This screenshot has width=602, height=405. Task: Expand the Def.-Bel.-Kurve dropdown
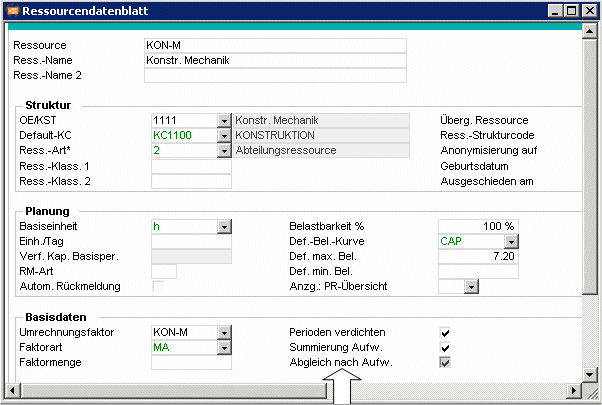click(511, 241)
